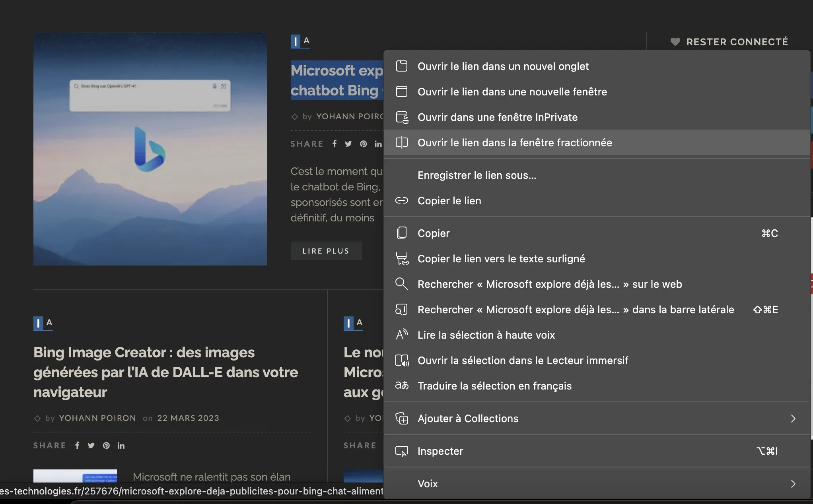Click the InPrivate window icon
This screenshot has height=504, width=813.
(x=402, y=117)
